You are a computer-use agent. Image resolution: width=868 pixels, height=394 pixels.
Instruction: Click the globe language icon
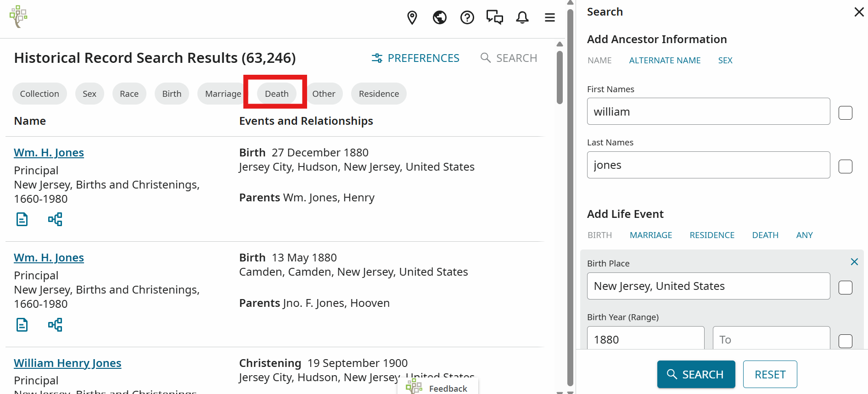tap(439, 17)
